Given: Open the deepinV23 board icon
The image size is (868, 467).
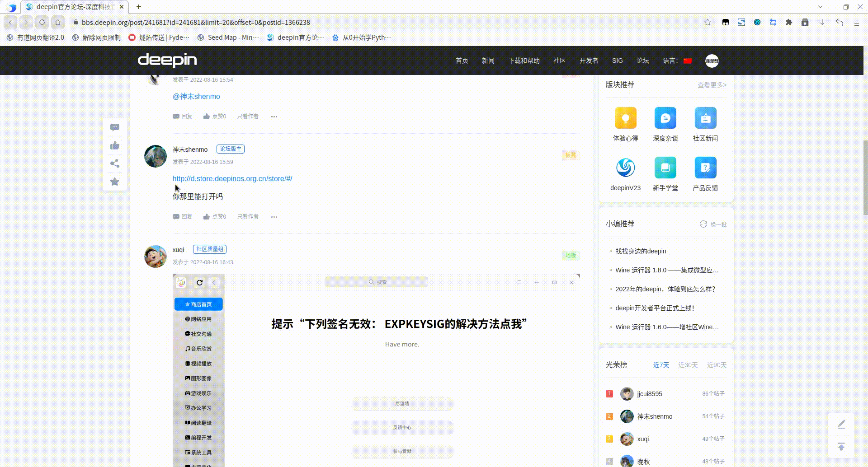Looking at the screenshot, I should 625,168.
